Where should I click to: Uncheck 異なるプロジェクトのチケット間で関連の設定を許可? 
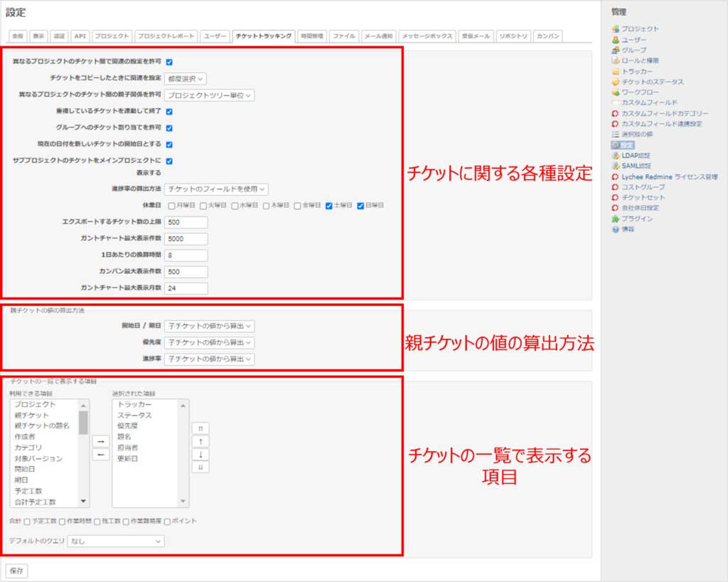click(x=171, y=61)
